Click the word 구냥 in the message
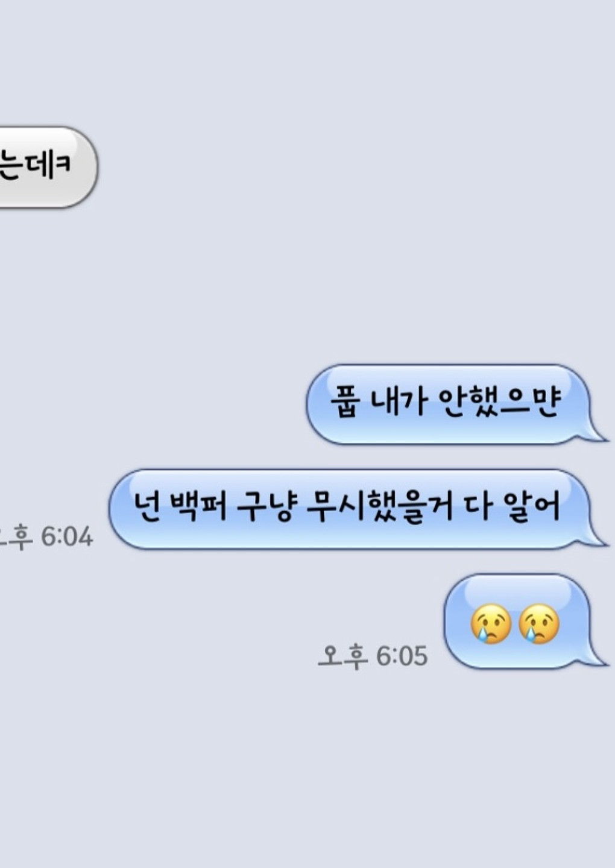 point(265,508)
